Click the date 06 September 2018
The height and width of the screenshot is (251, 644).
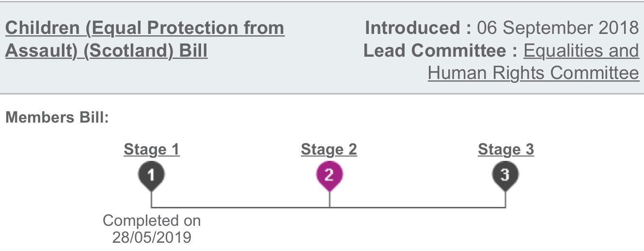point(558,28)
